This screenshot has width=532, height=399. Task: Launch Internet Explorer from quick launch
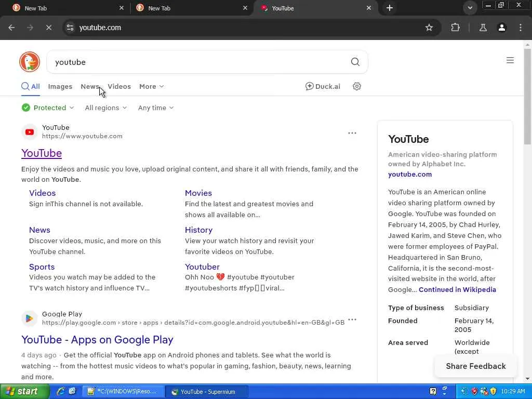(61, 391)
